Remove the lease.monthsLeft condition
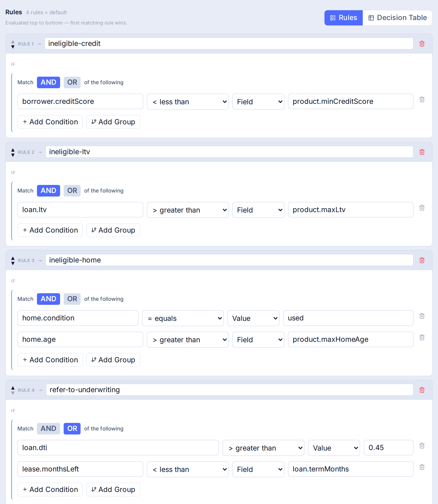This screenshot has width=438, height=504. pyautogui.click(x=422, y=467)
